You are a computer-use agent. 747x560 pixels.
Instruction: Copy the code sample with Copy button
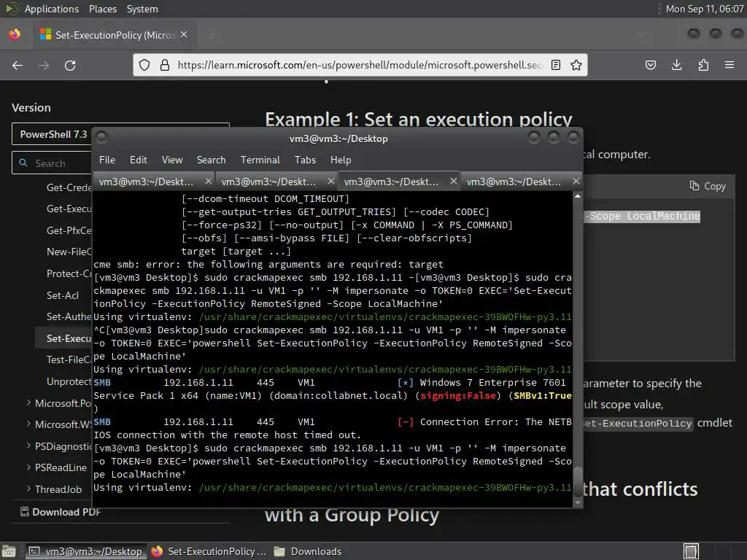click(x=708, y=186)
